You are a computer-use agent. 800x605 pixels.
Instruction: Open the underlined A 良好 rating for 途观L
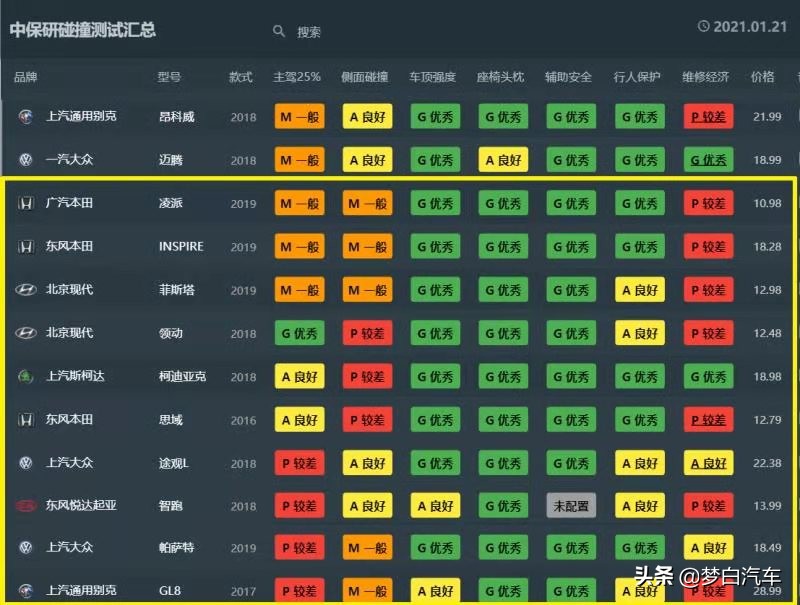[x=708, y=463]
